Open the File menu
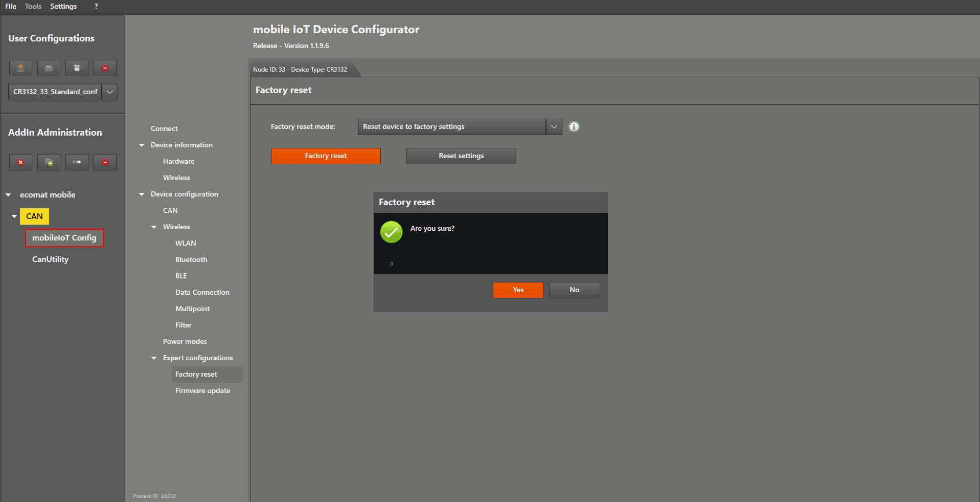 11,6
